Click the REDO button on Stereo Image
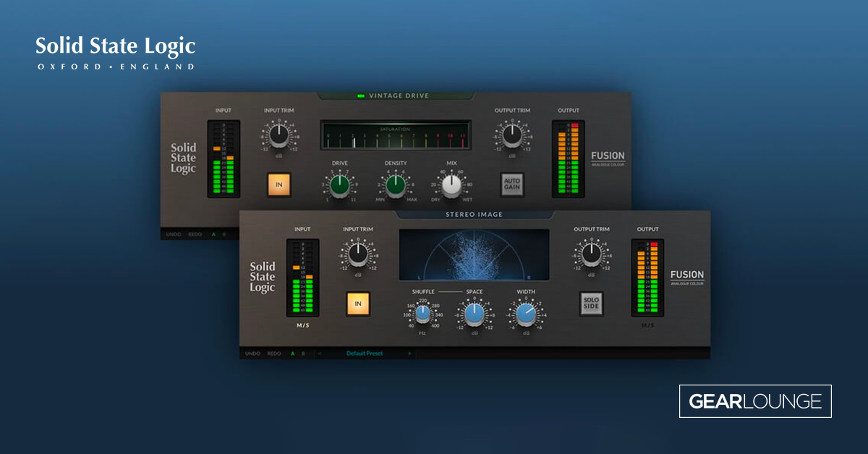Viewport: 868px width, 454px height. (273, 354)
